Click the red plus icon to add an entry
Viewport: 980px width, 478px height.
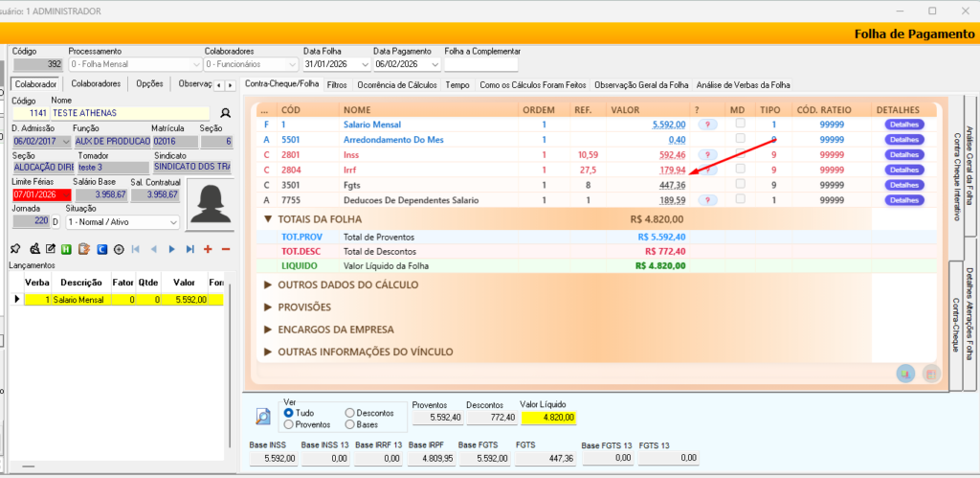[208, 249]
